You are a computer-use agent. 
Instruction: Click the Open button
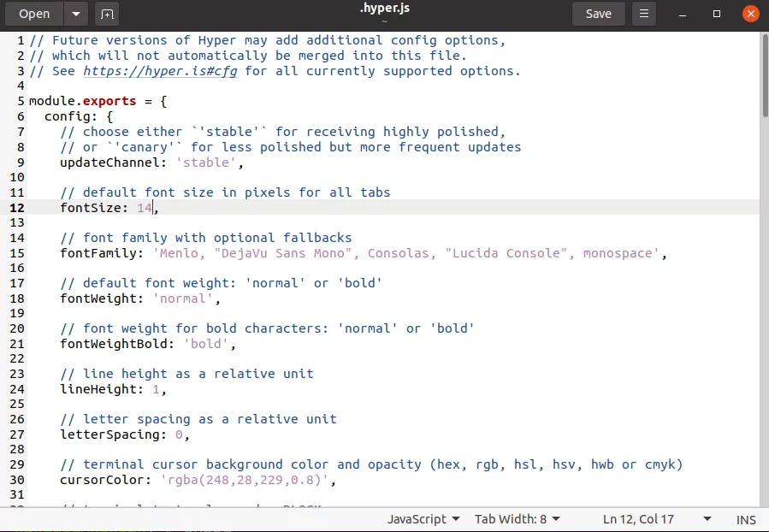34,14
